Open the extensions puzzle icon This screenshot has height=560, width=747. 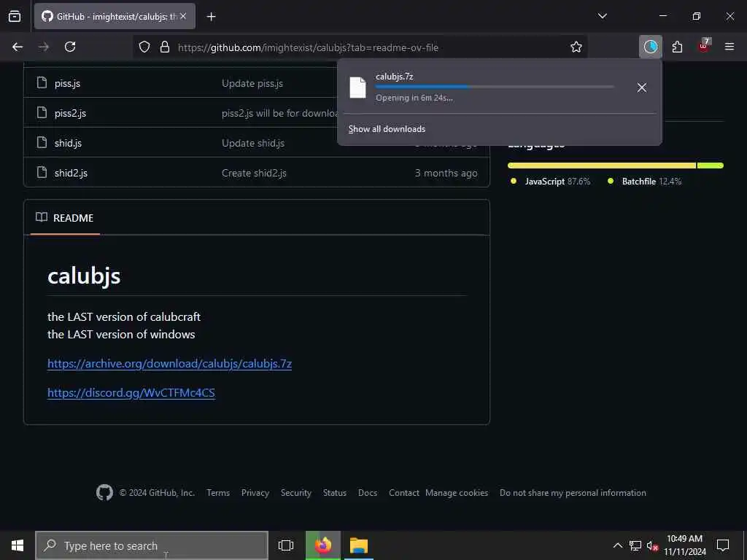[x=677, y=47]
